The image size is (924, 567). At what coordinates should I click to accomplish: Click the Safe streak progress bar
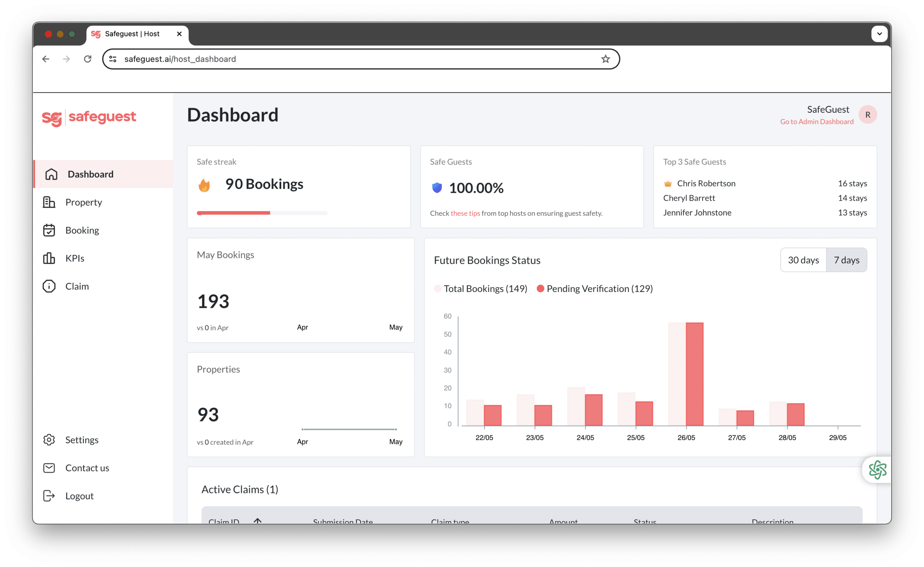click(x=262, y=213)
